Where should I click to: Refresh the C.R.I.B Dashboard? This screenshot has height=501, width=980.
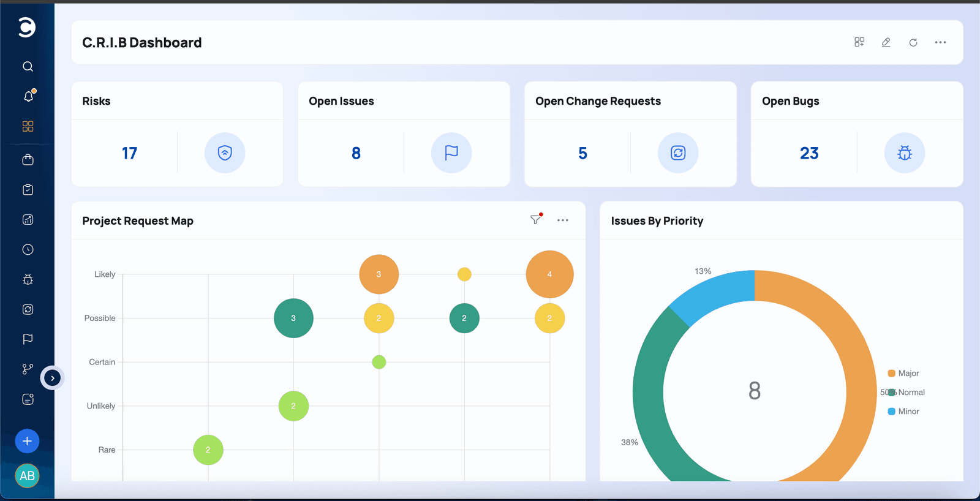click(x=913, y=42)
